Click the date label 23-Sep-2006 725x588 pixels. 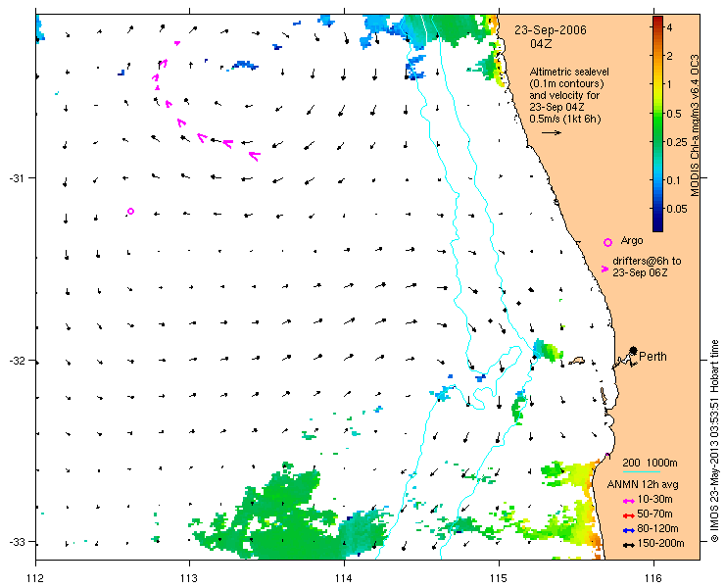[551, 30]
